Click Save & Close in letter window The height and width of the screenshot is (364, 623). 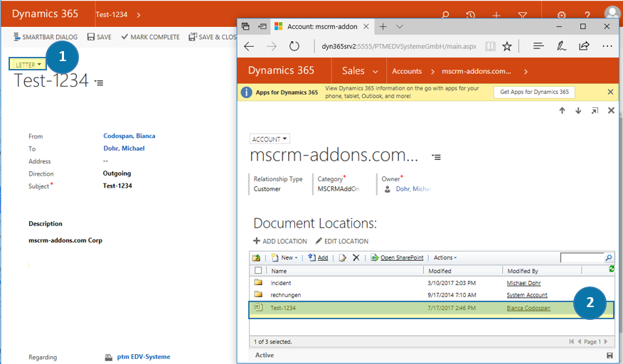[213, 37]
